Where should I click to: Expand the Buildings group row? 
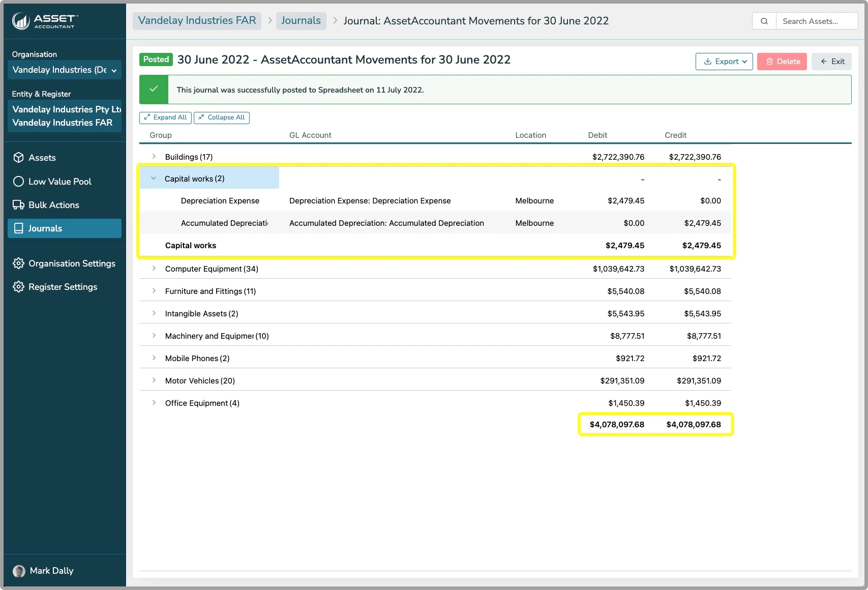click(153, 157)
